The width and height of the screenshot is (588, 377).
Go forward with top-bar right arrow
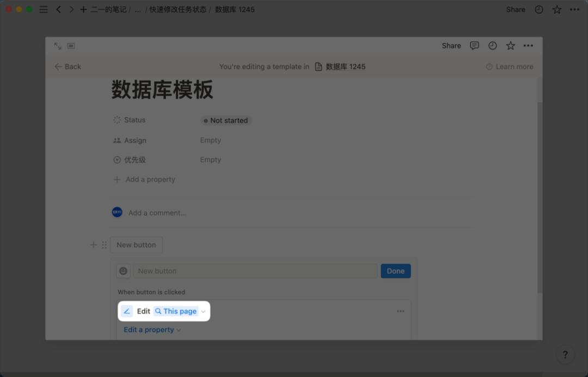coord(71,9)
